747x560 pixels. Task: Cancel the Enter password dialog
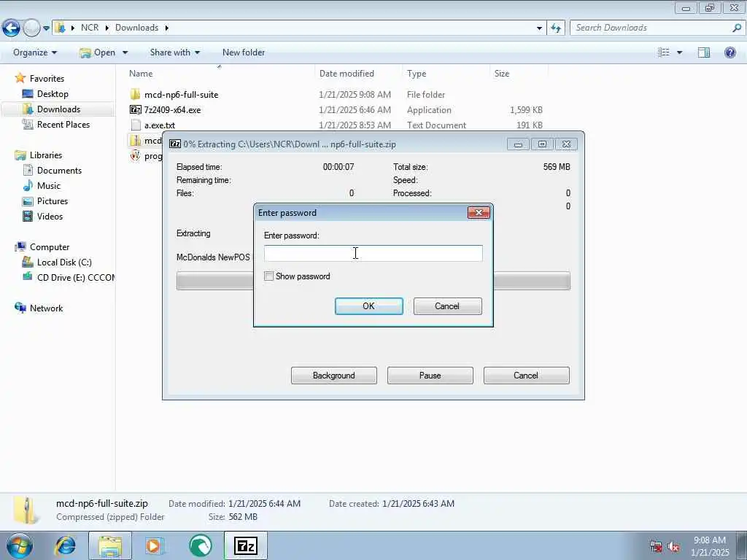(447, 306)
